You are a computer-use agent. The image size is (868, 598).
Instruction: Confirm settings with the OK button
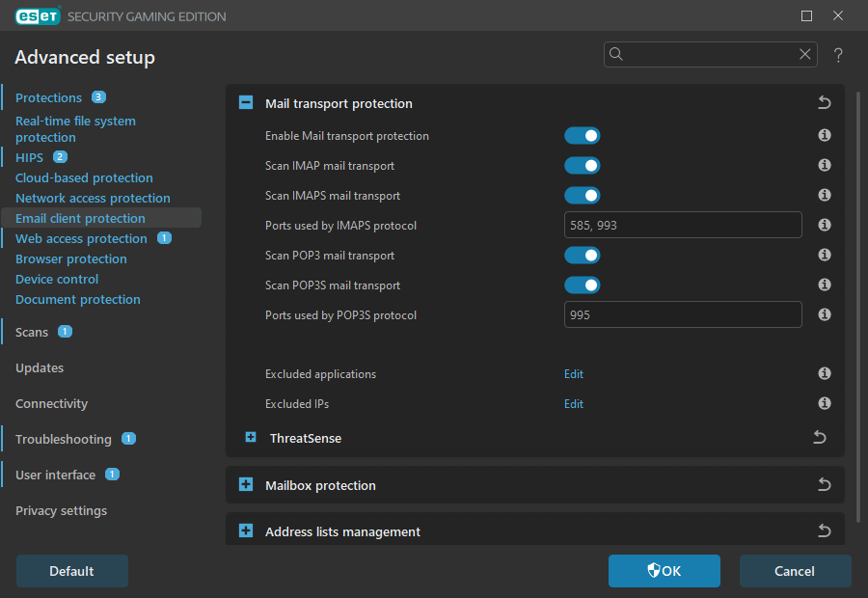(x=665, y=571)
